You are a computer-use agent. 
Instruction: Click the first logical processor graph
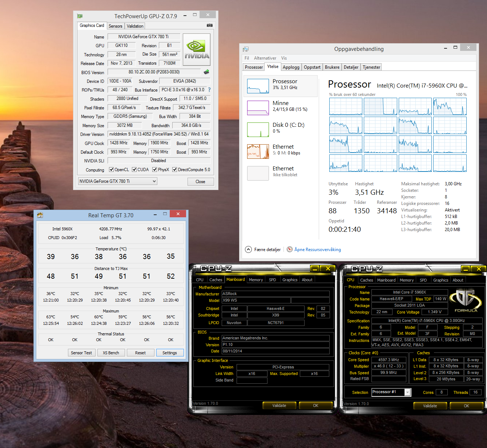(x=346, y=106)
